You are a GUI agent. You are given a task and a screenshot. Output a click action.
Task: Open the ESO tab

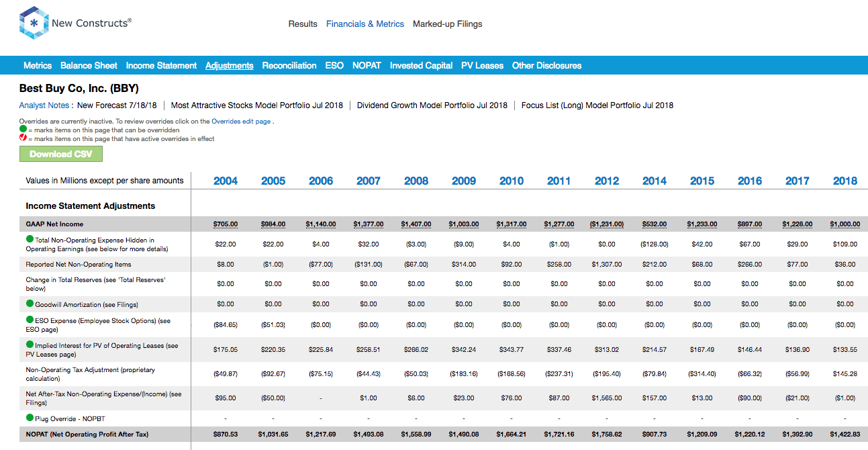[x=334, y=65]
